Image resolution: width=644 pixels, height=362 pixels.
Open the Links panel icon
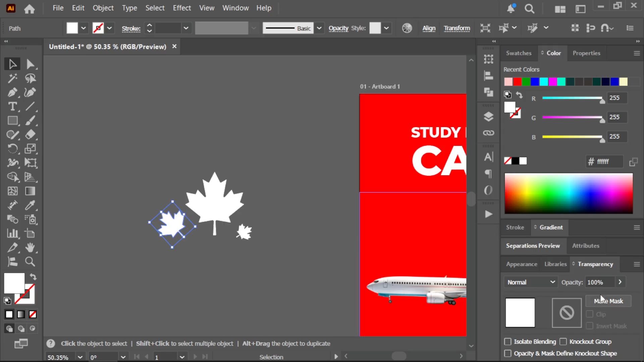pos(488,133)
